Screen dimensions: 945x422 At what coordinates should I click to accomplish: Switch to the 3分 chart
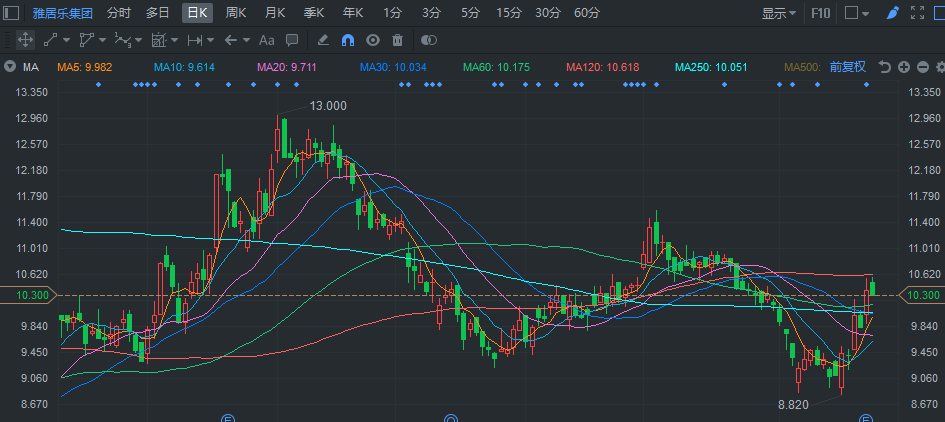click(x=431, y=13)
